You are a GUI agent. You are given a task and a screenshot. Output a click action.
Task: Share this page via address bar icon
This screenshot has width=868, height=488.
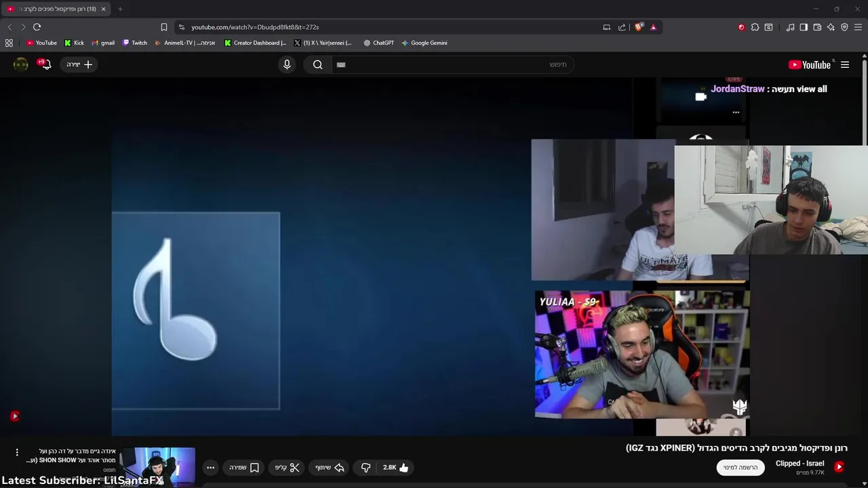click(x=622, y=27)
